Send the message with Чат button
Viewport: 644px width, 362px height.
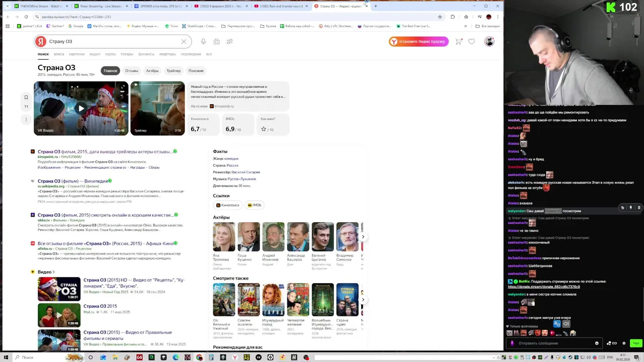click(636, 343)
